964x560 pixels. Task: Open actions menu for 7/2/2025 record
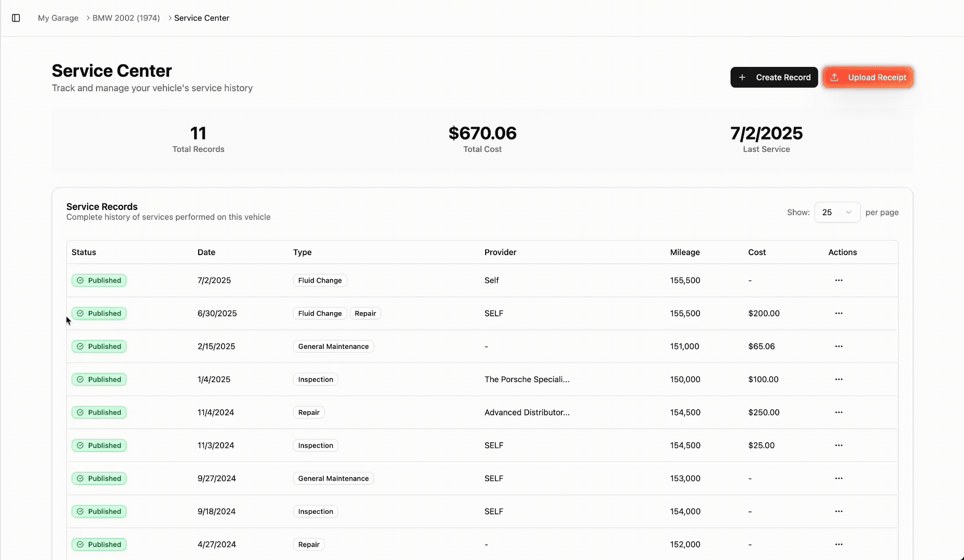coord(838,281)
